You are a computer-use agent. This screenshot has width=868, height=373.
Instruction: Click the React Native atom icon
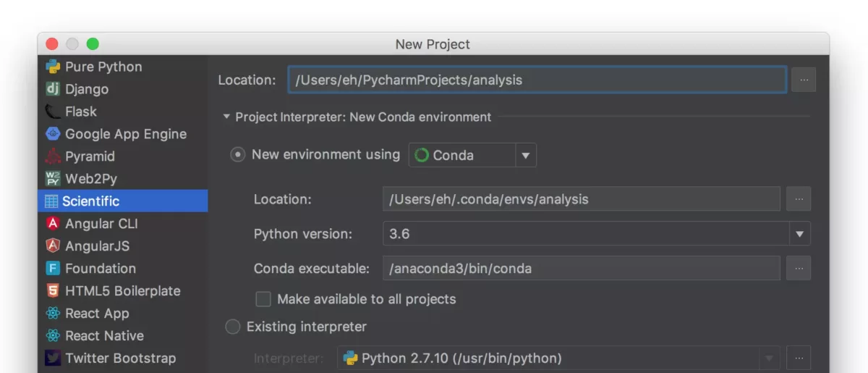(53, 336)
